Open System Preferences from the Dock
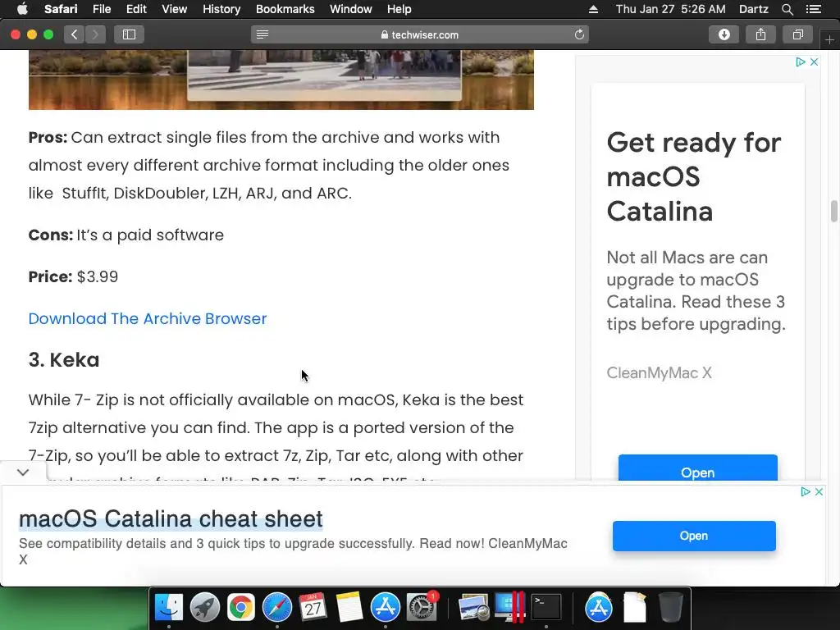 point(422,608)
